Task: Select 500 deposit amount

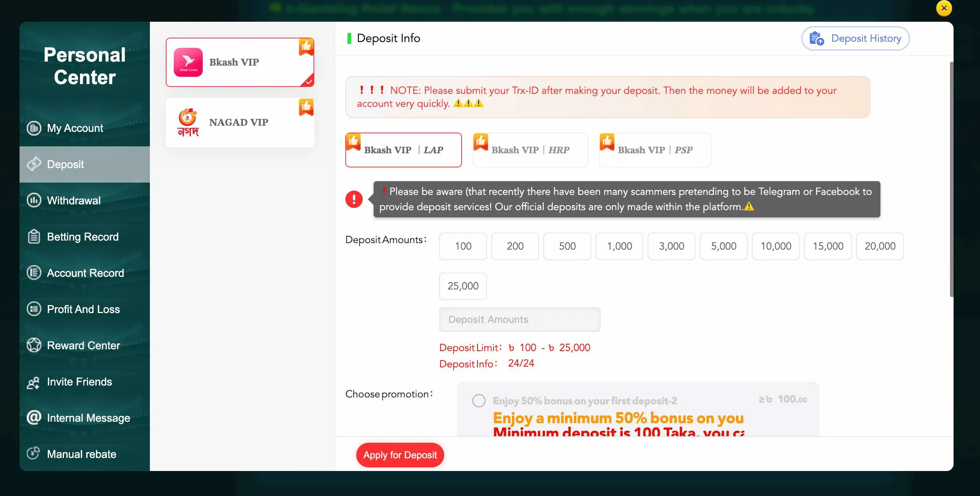Action: click(x=567, y=246)
